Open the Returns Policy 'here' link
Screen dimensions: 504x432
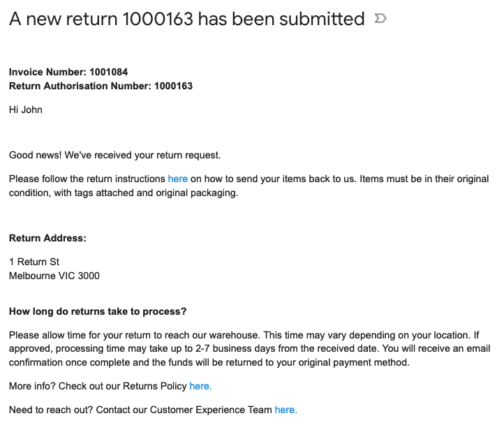200,386
